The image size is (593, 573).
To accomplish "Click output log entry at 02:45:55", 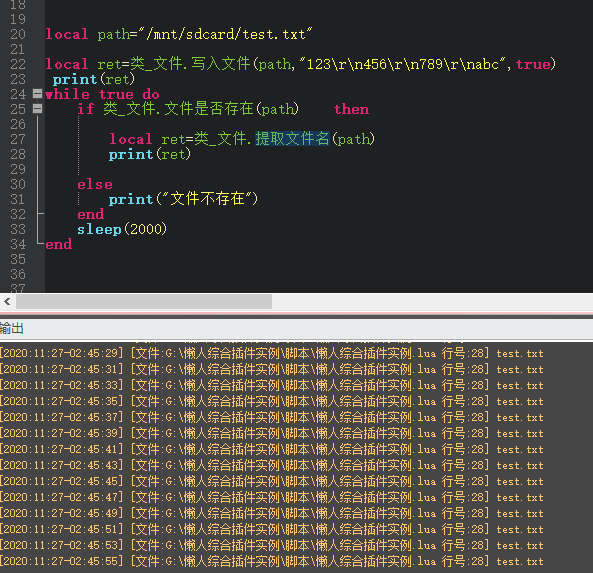I will (272, 561).
